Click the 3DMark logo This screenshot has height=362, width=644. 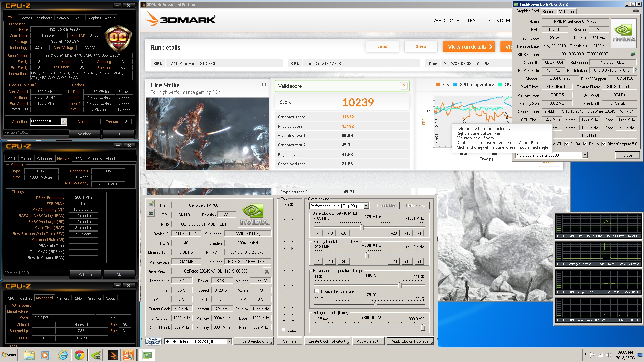(180, 19)
